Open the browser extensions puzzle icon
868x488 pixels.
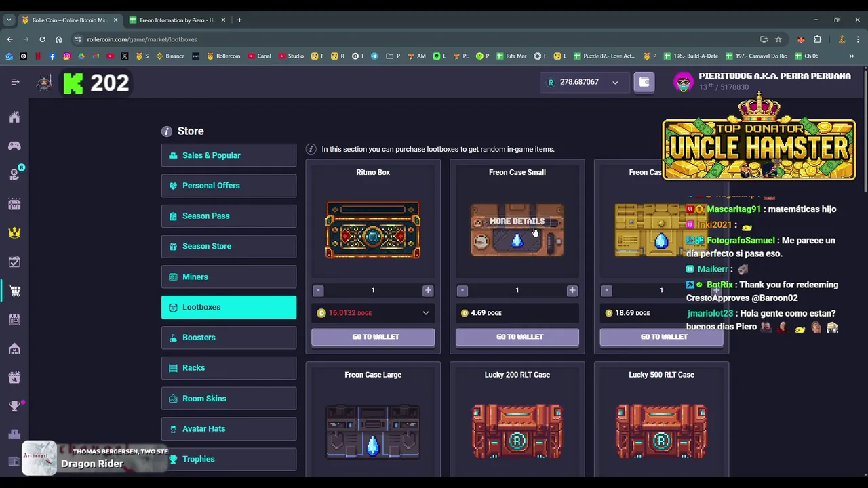[x=817, y=39]
